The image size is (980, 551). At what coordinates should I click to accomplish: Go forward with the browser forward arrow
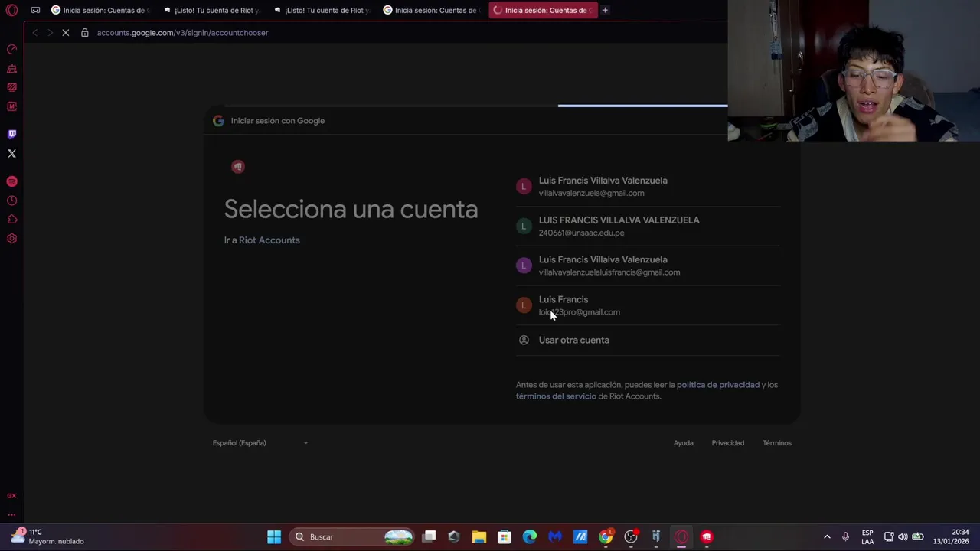click(x=50, y=33)
